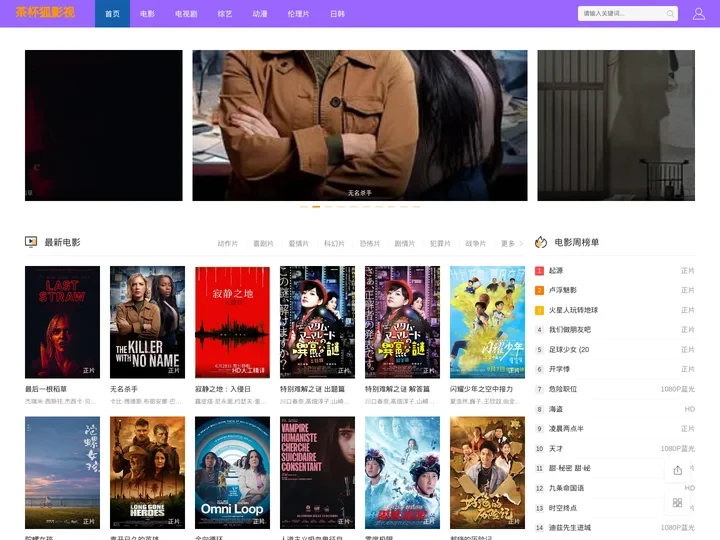Select the first carousel indicator dot
Image resolution: width=720 pixels, height=540 pixels.
tap(304, 207)
